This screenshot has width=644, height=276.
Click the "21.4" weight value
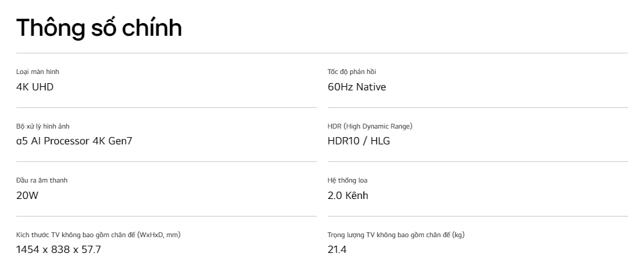[337, 249]
